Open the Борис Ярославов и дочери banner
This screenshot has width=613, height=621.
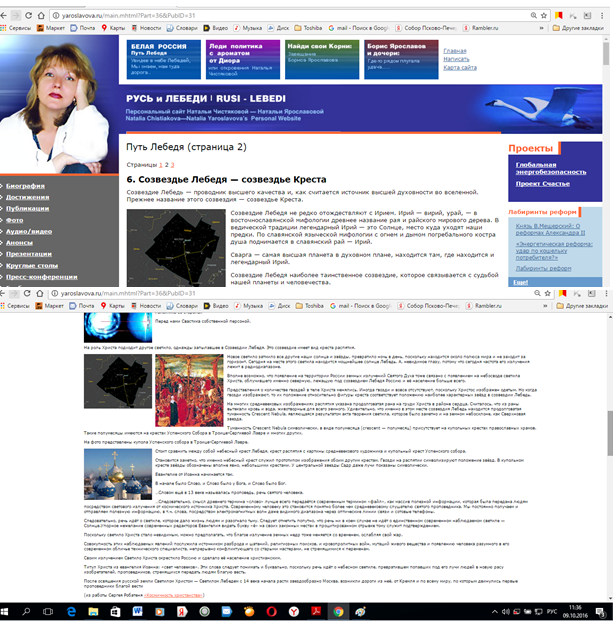tap(401, 59)
